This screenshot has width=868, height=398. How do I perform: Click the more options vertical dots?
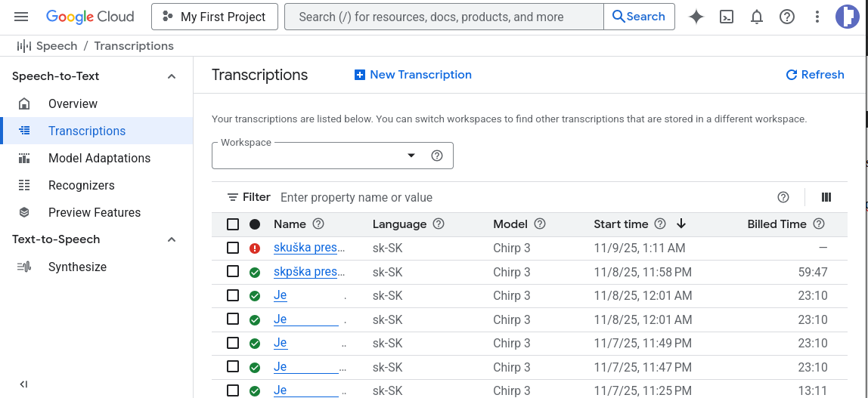click(x=817, y=17)
